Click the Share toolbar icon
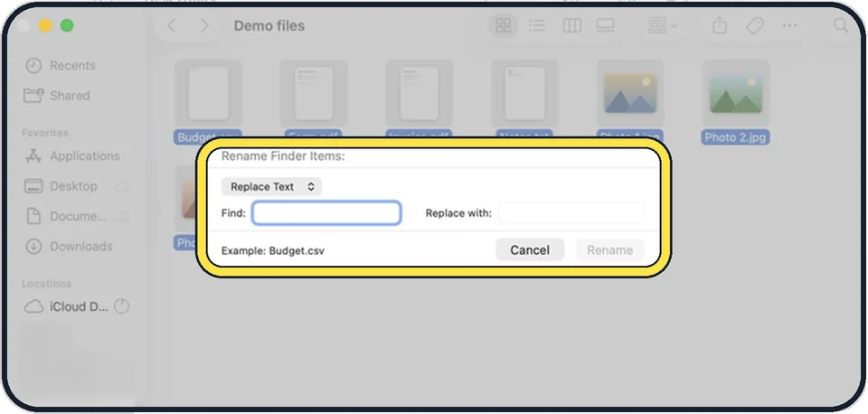The width and height of the screenshot is (868, 414). (x=719, y=25)
